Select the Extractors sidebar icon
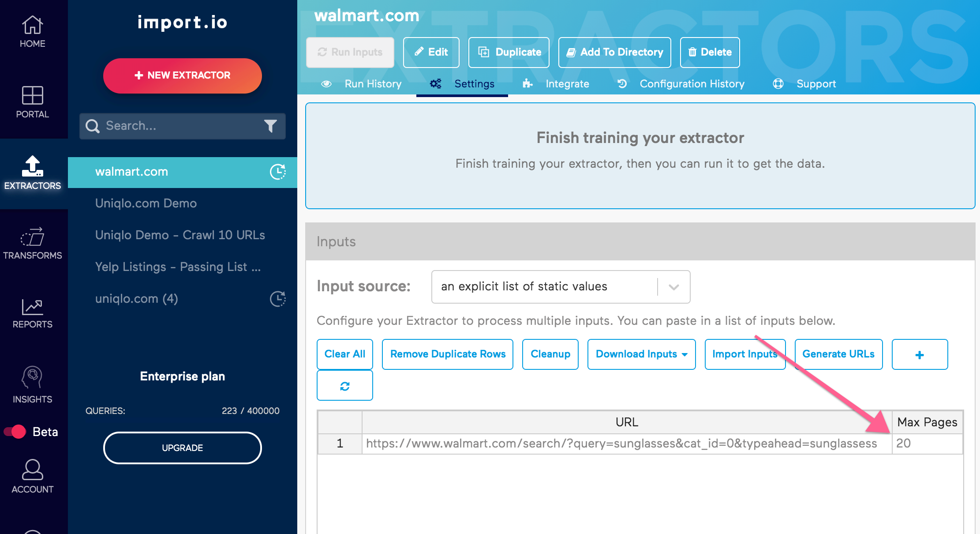 click(x=33, y=172)
